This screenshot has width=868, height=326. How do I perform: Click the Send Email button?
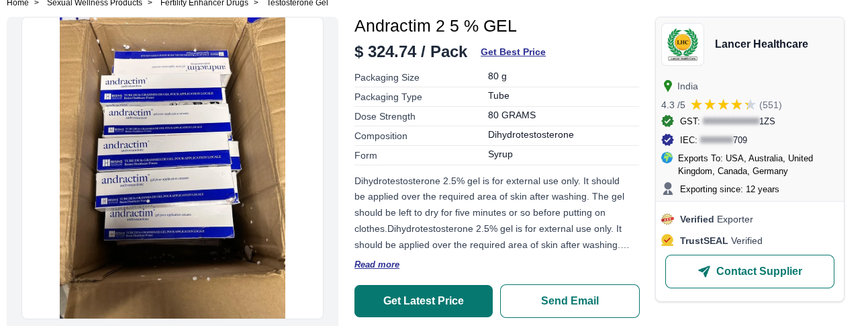570,301
